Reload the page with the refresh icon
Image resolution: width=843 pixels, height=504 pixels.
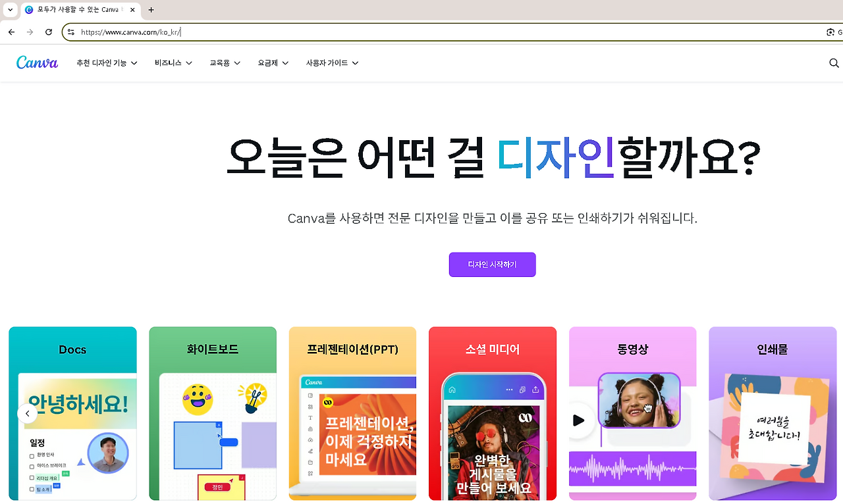coord(48,32)
